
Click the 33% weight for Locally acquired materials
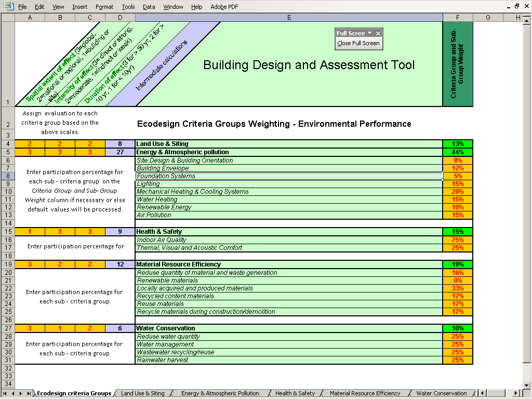458,288
